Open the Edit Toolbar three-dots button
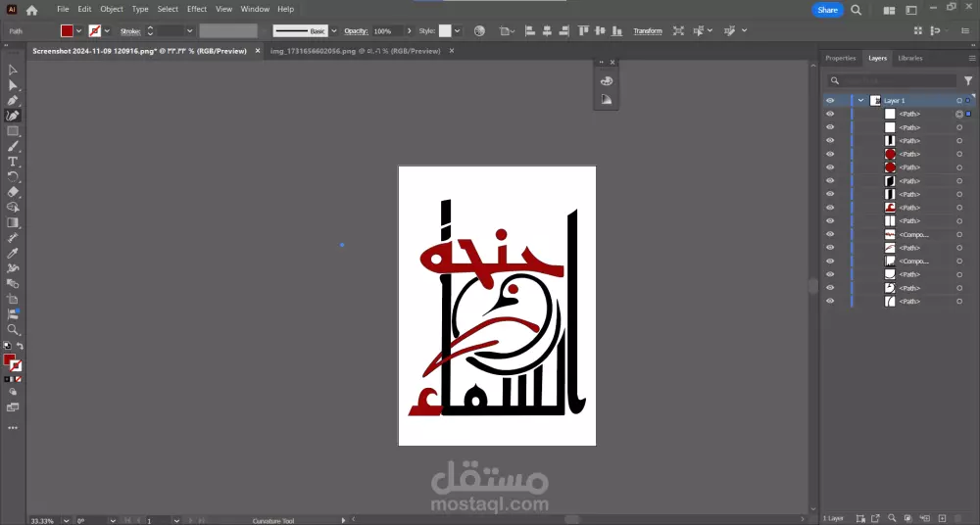The image size is (980, 525). click(13, 428)
